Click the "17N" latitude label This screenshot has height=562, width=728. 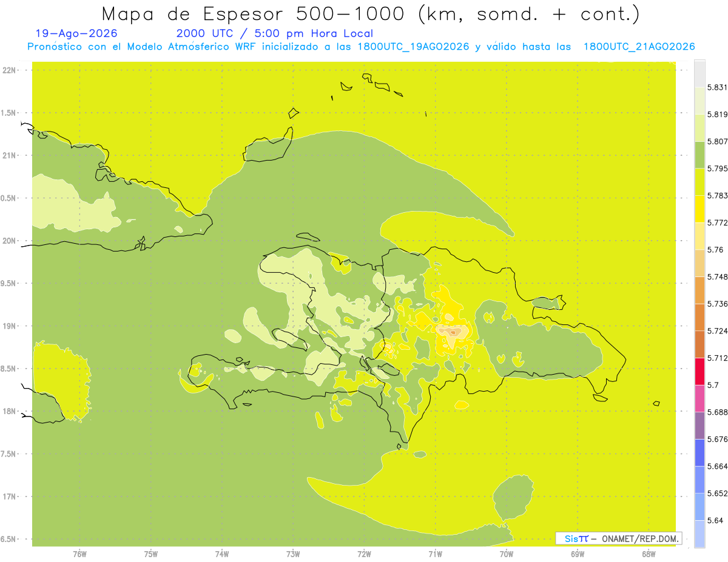coord(10,497)
